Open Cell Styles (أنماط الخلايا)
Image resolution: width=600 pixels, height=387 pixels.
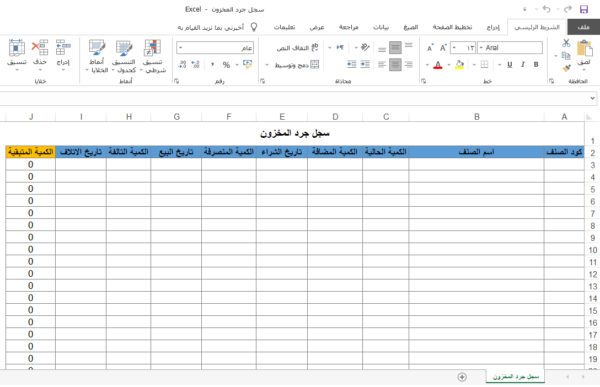point(97,56)
